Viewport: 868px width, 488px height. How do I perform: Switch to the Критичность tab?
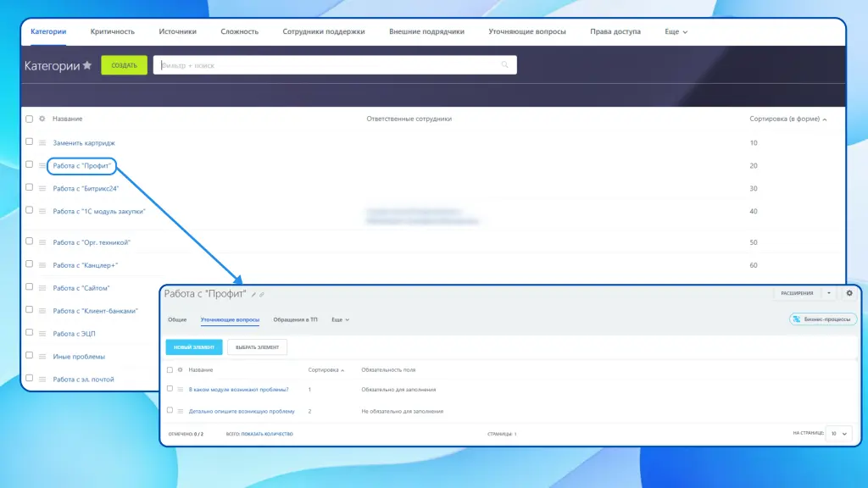(113, 31)
